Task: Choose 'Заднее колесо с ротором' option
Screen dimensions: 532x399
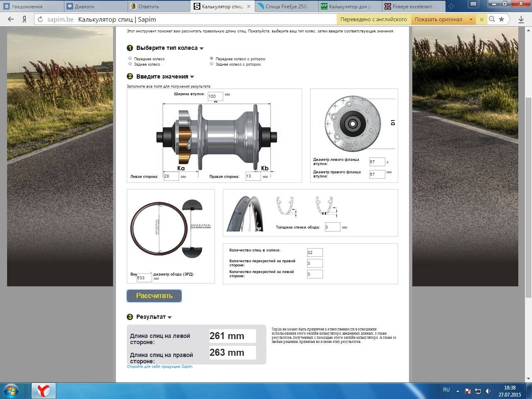Action: [x=212, y=64]
